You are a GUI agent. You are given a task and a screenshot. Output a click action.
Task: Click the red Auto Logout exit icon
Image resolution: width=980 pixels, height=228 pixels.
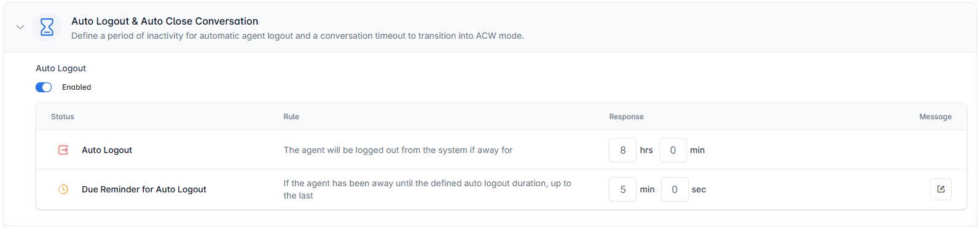63,150
